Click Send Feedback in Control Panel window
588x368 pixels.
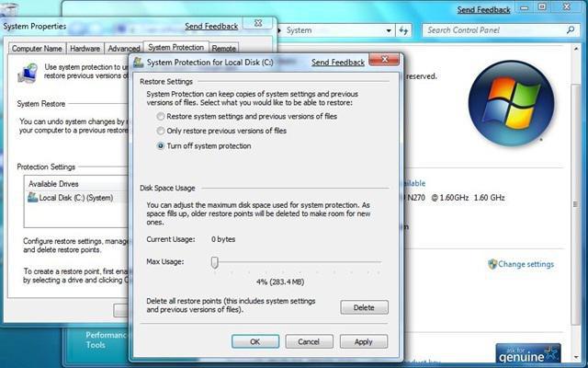point(483,10)
